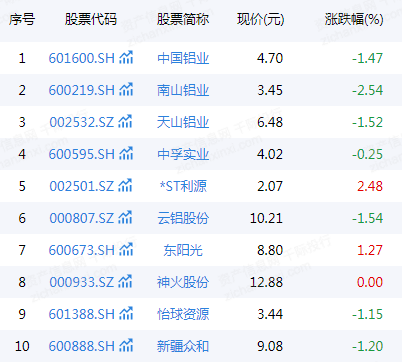The image size is (402, 362).
Task: Open chart icon beside 000933.SZ
Action: click(x=126, y=282)
